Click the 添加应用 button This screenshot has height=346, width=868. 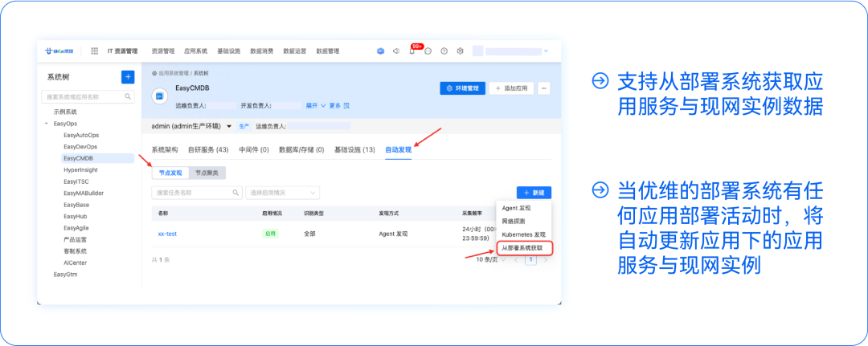point(511,88)
